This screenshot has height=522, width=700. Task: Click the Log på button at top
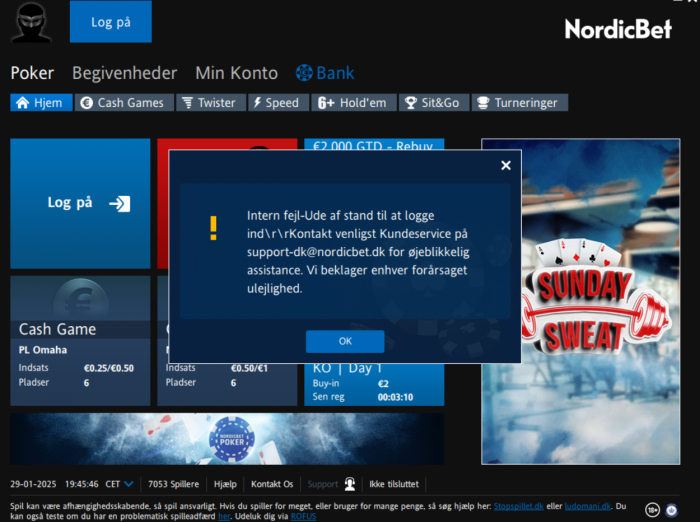[x=111, y=22]
